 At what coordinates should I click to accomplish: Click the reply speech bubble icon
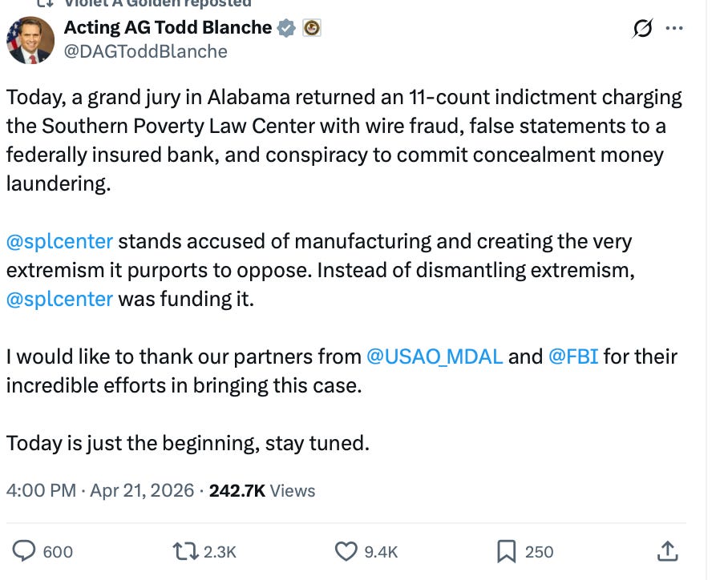[25, 551]
